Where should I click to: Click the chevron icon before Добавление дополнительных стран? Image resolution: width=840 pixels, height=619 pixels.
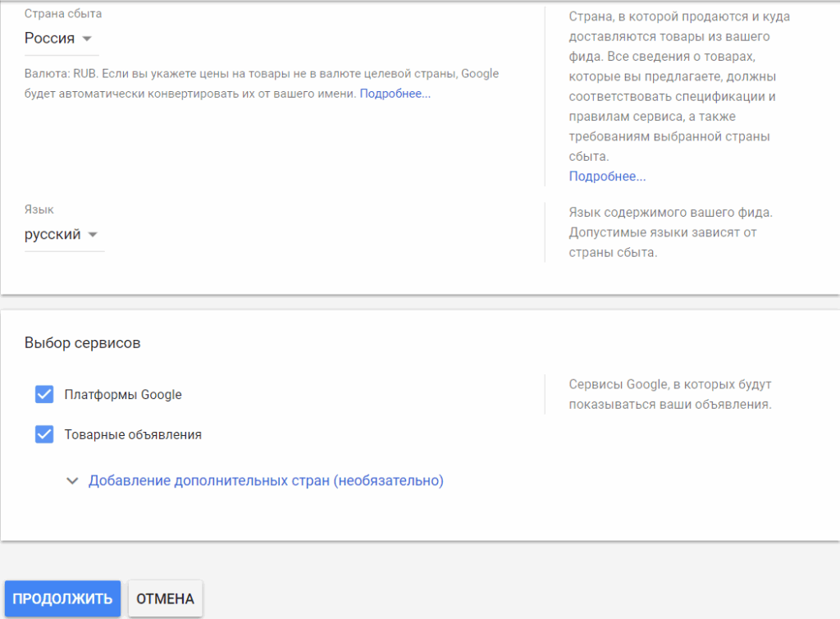click(72, 481)
